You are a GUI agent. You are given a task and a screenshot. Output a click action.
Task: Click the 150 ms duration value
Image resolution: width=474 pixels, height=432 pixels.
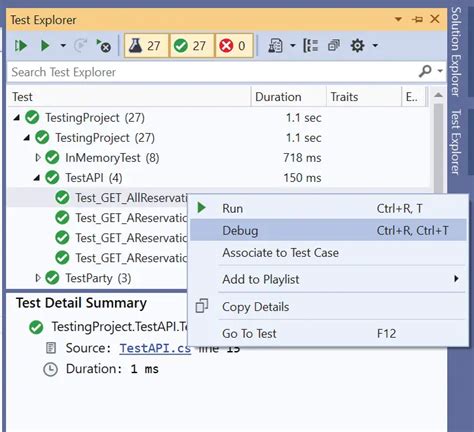tap(302, 178)
